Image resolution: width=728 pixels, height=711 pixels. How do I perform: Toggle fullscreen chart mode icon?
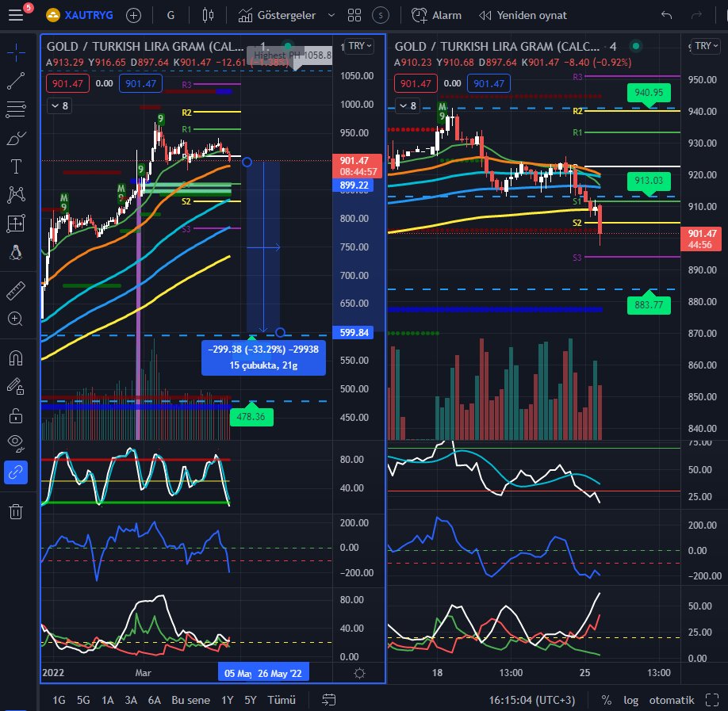(x=712, y=700)
